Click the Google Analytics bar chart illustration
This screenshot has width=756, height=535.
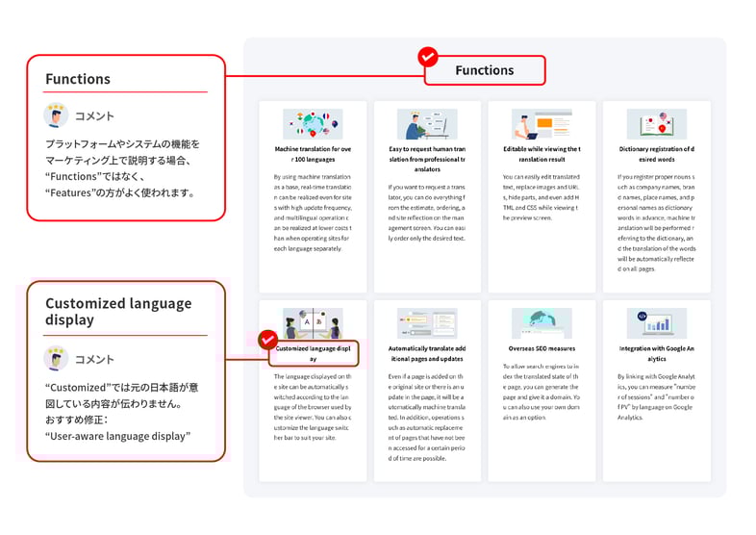656,323
